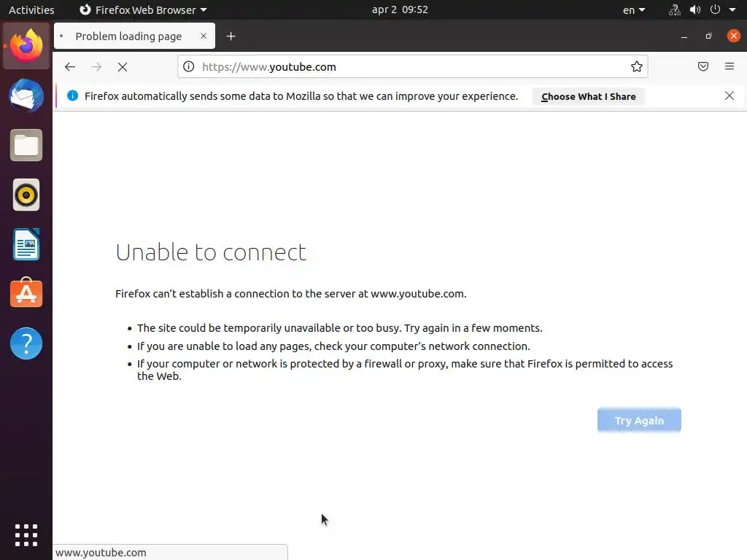This screenshot has width=747, height=560.
Task: Close the 'Problem loading page' tab
Action: pos(204,36)
